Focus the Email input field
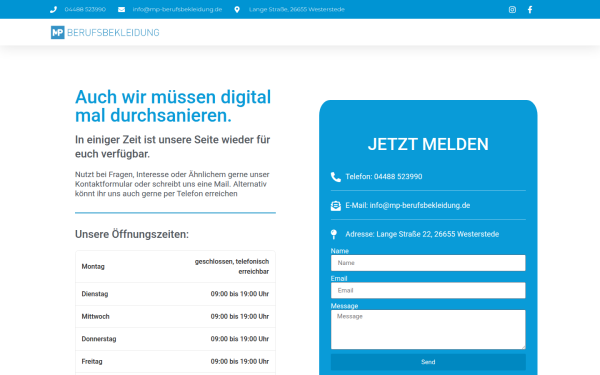 point(428,290)
